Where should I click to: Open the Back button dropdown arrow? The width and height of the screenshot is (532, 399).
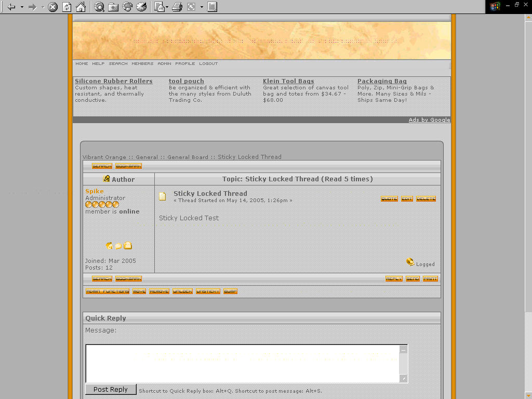tap(22, 7)
